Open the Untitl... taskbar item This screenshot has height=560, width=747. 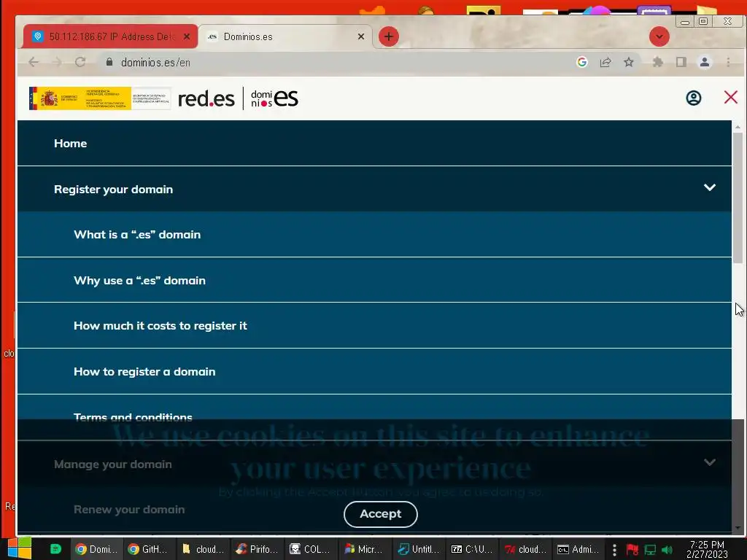(419, 549)
